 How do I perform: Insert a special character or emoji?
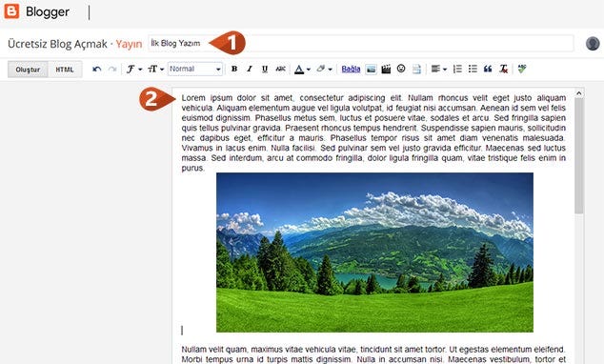click(401, 69)
